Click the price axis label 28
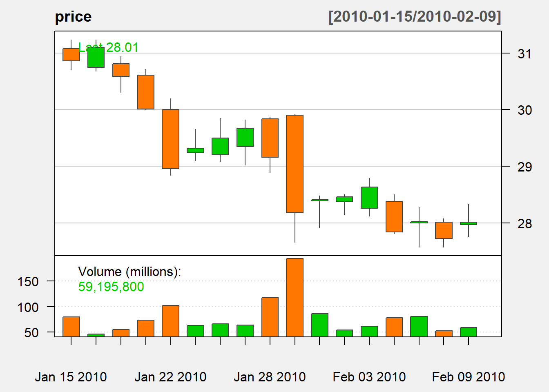549x392 pixels. tap(524, 223)
